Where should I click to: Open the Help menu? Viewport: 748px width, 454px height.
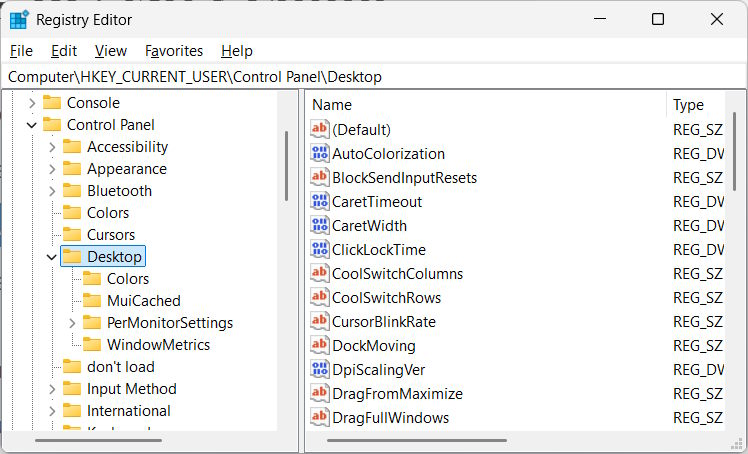(x=237, y=51)
